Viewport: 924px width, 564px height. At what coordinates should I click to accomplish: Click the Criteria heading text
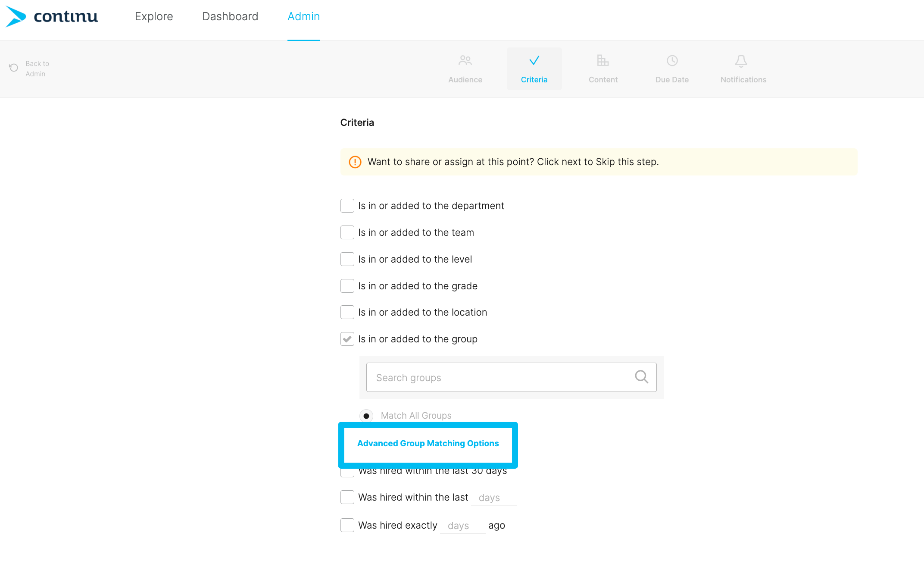pos(357,122)
